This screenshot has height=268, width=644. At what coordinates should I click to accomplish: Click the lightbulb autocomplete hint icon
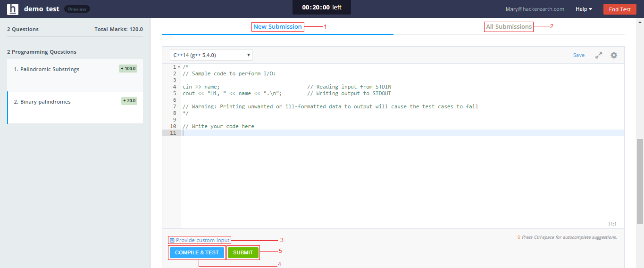click(519, 237)
